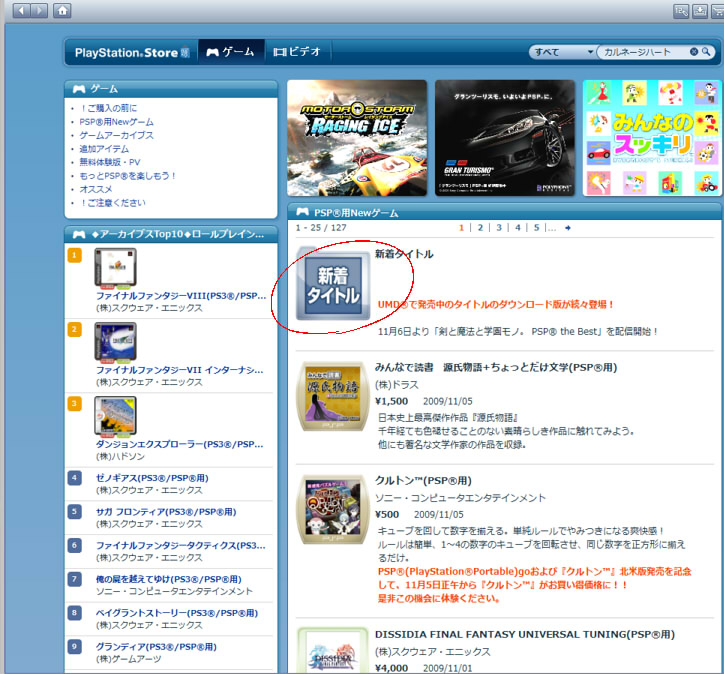Open the shopping cart icon

[718, 11]
